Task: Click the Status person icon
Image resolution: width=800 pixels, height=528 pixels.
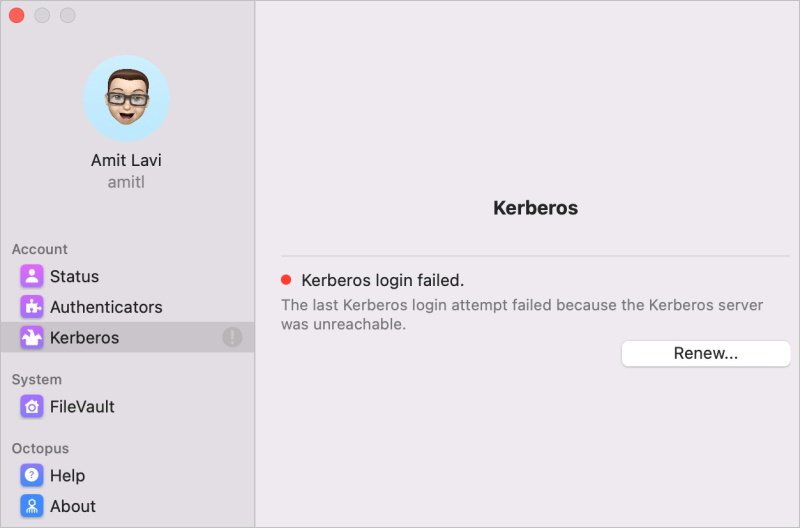Action: click(x=32, y=276)
